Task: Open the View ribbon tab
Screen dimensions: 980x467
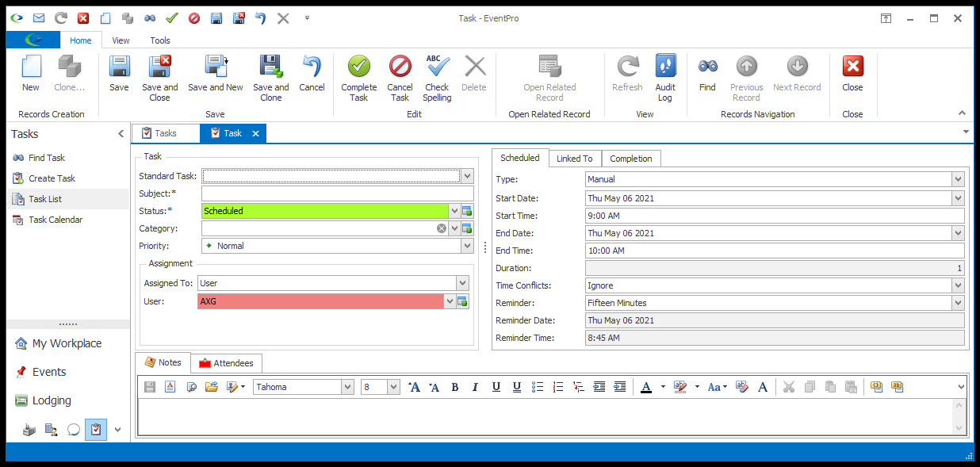Action: coord(121,40)
